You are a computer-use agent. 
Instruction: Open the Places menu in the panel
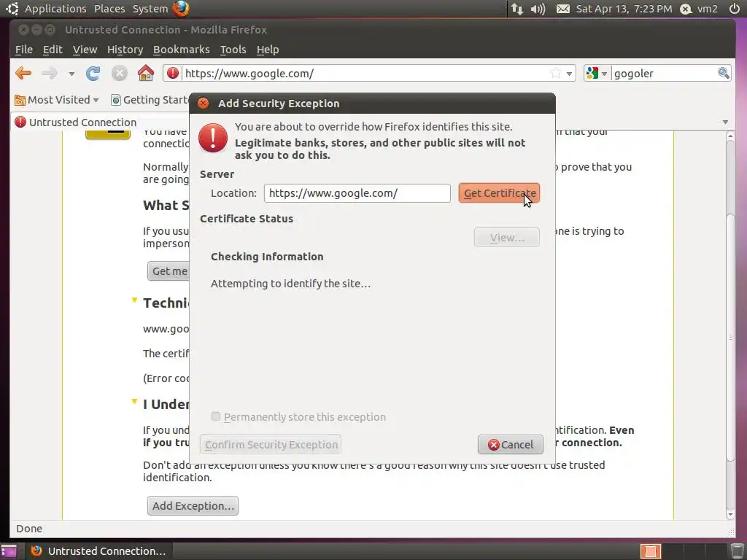pos(109,9)
